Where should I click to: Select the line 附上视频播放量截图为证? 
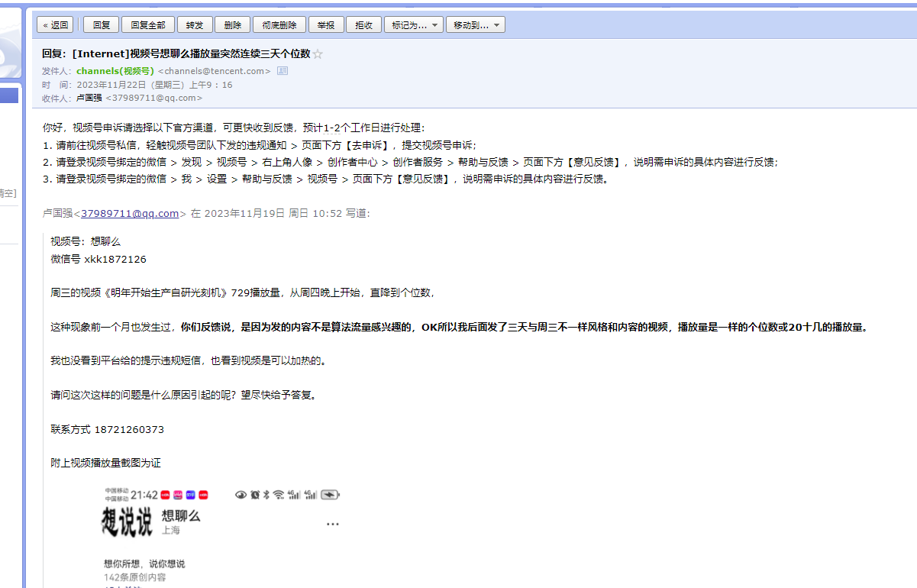tap(105, 464)
